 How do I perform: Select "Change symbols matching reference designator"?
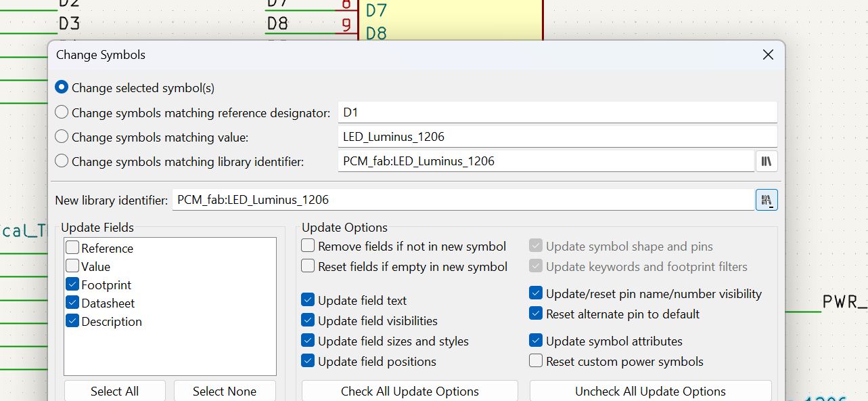(x=62, y=112)
